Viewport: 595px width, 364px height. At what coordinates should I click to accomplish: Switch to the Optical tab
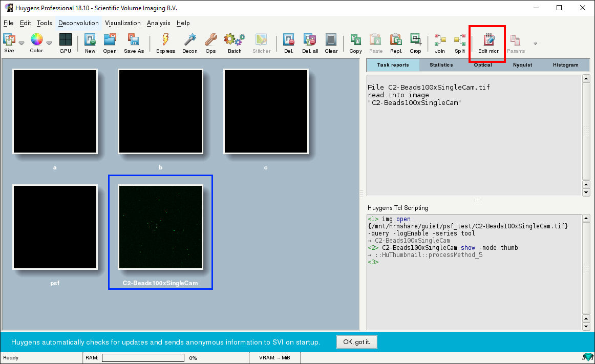coord(483,65)
